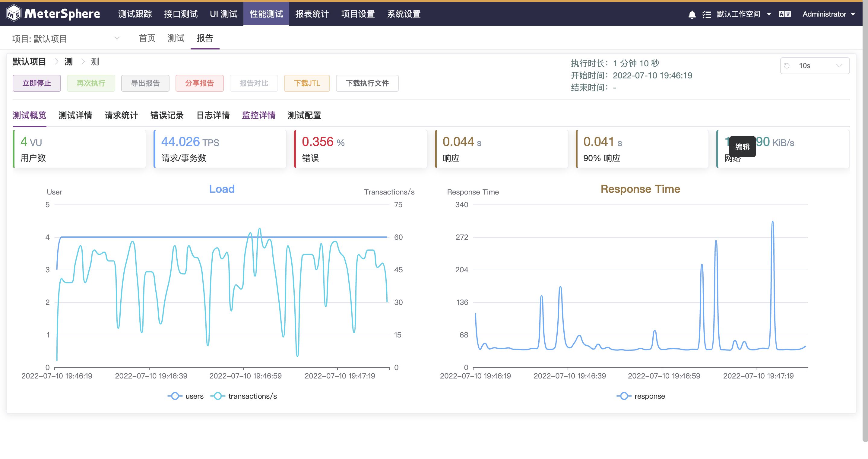The width and height of the screenshot is (868, 459).
Task: Click the 立即停止 button
Action: 37,83
